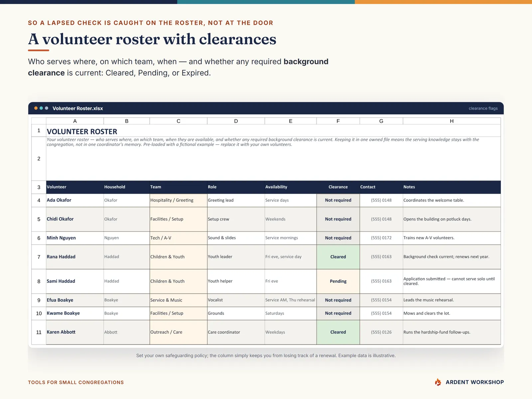The image size is (532, 399).
Task: Click "Cleared" in Karen Abbott's row
Action: (338, 332)
